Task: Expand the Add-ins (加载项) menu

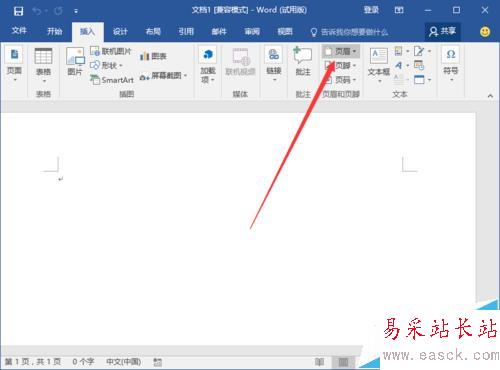Action: [x=208, y=65]
